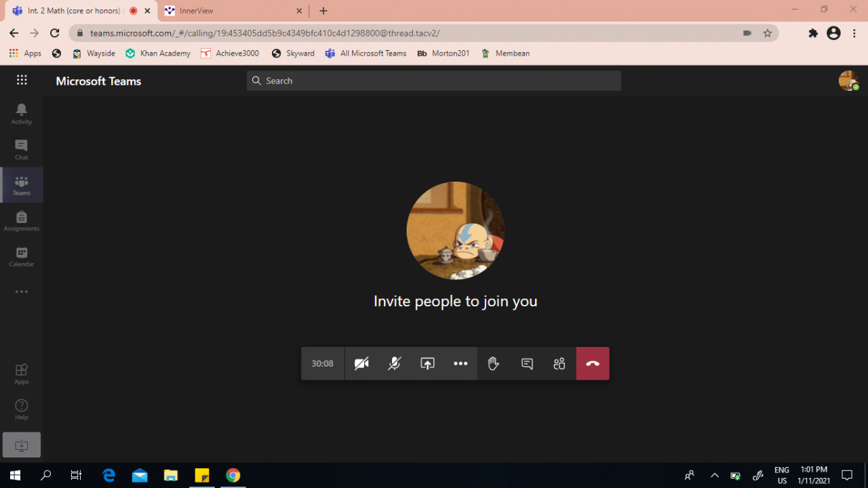Viewport: 868px width, 488px height.
Task: Open the Membean bookmark
Action: click(505, 54)
